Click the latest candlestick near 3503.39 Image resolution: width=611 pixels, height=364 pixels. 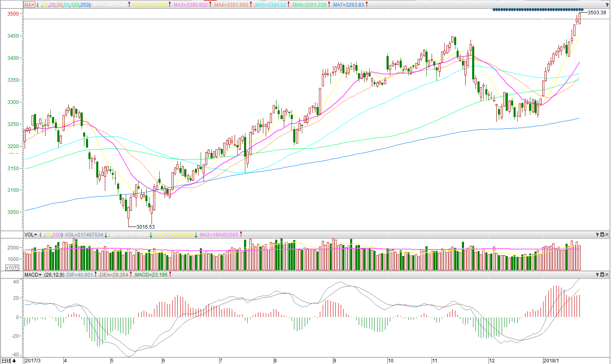coord(579,18)
